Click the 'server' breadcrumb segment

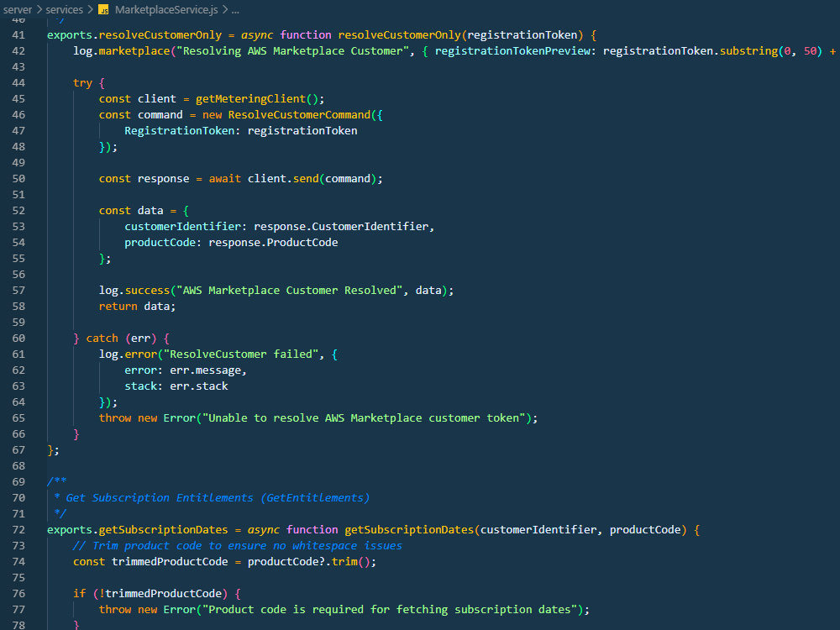(x=18, y=9)
